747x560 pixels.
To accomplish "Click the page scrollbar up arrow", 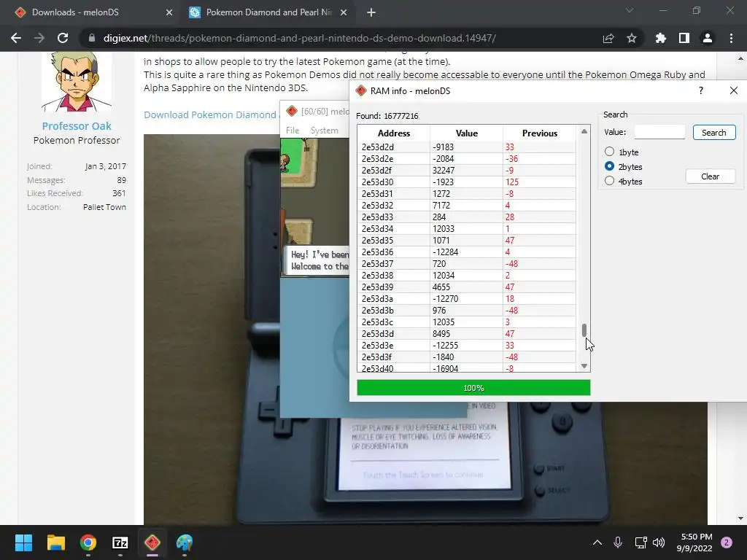I will coord(740,59).
